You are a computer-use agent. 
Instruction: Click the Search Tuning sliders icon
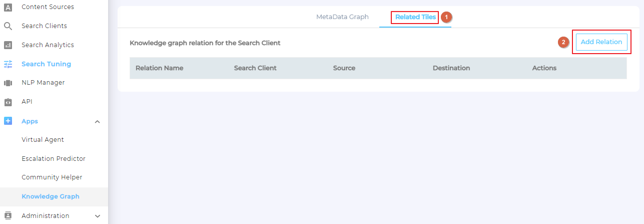point(8,64)
